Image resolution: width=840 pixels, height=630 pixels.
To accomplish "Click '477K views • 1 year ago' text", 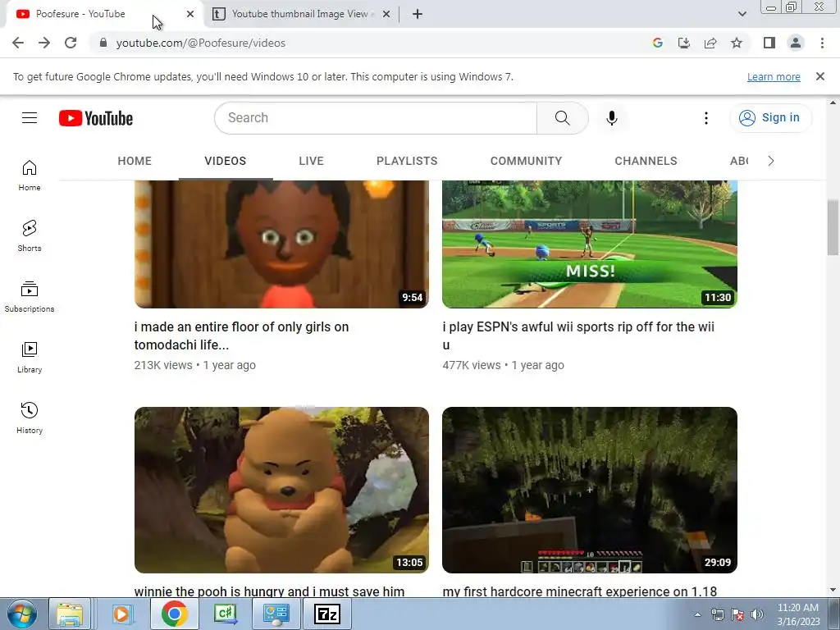I will 503,365.
